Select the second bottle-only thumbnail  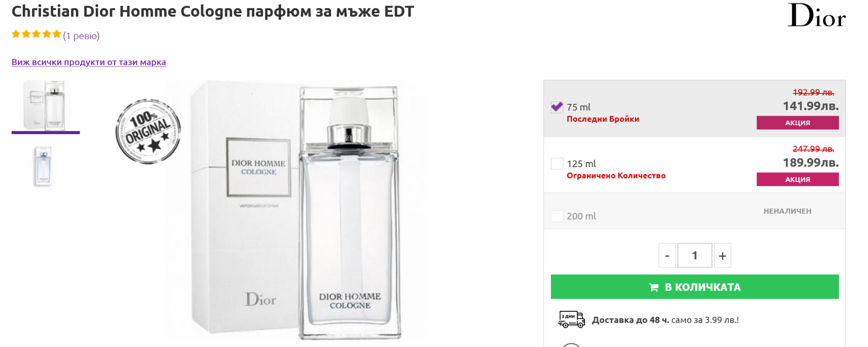[x=43, y=166]
